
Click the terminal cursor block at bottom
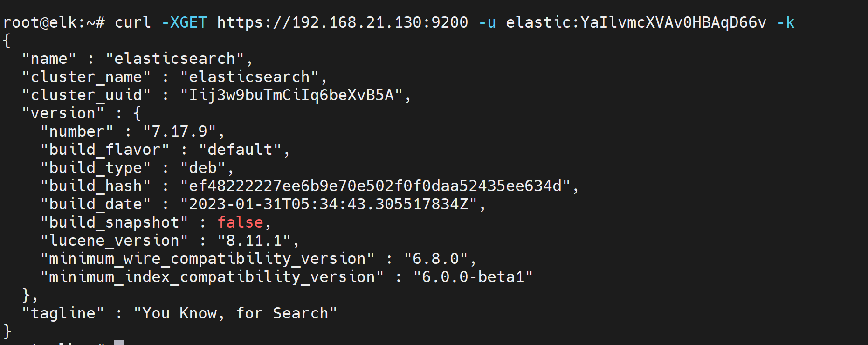click(119, 343)
